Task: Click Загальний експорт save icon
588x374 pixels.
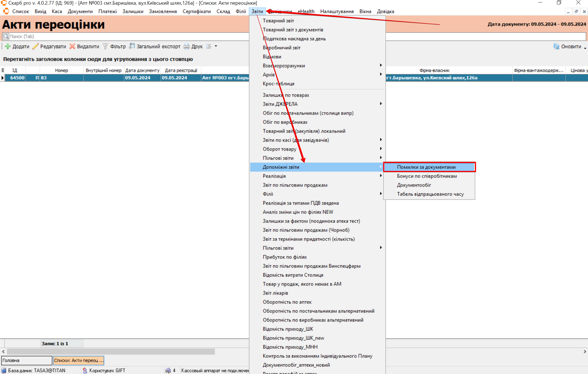Action: (132, 46)
